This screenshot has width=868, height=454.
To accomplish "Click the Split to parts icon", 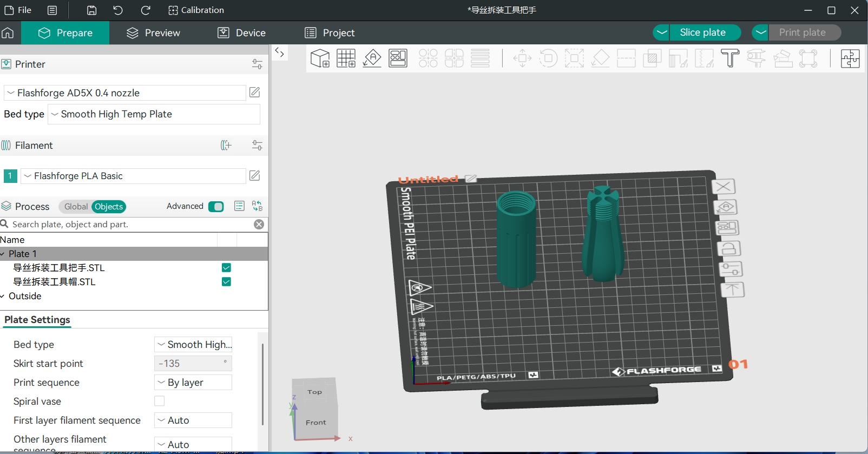I will (454, 58).
